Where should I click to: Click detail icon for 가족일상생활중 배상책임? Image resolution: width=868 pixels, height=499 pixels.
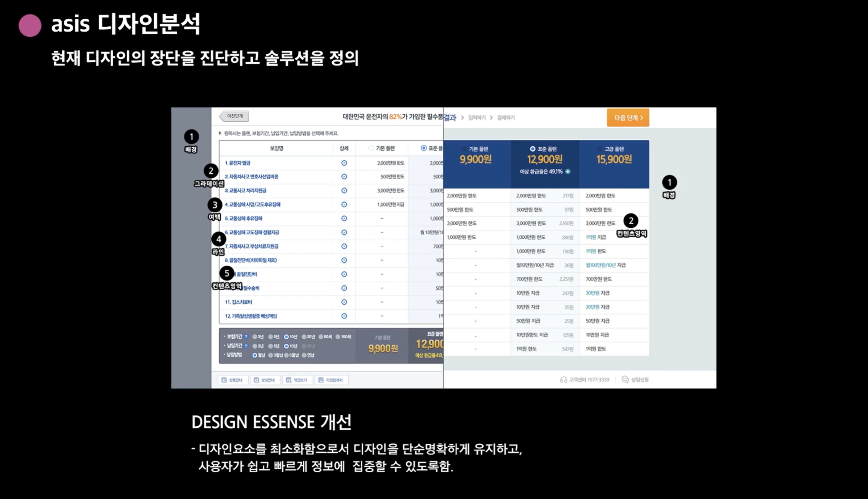[x=344, y=316]
